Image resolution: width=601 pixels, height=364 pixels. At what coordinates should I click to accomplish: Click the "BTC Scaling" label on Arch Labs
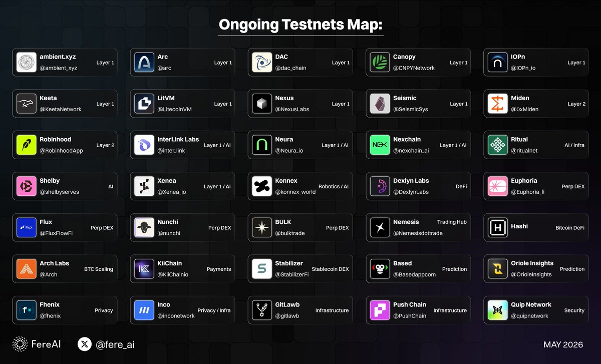tap(99, 269)
